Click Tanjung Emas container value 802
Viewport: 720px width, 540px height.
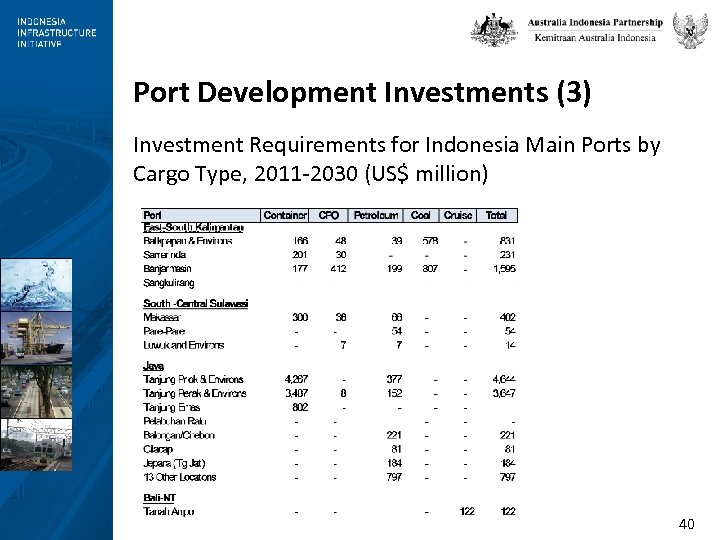[x=300, y=408]
